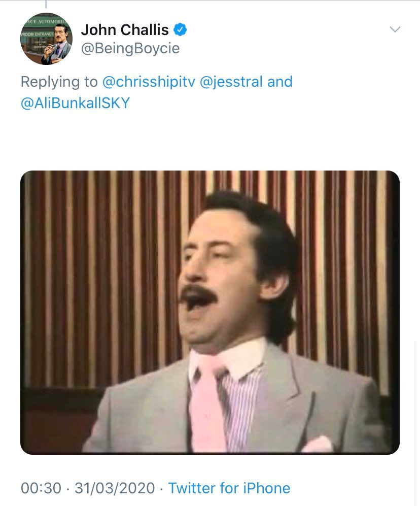Play the GIF of the mustached man
Image resolution: width=420 pixels, height=506 pixels.
[210, 312]
